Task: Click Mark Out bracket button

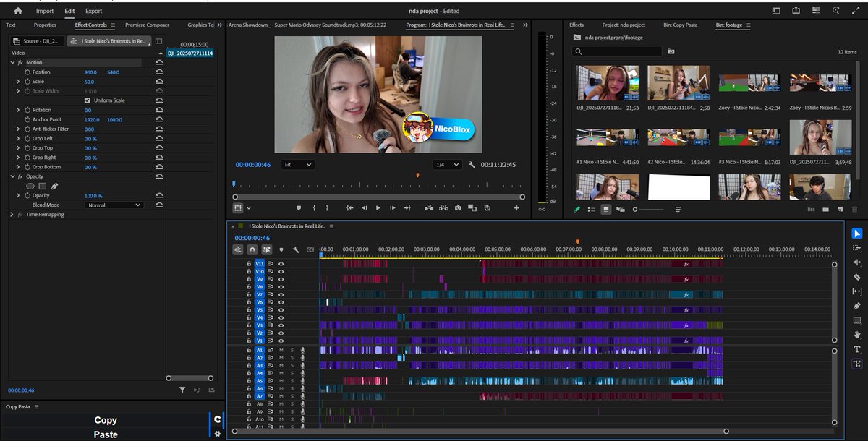Action: click(x=327, y=208)
